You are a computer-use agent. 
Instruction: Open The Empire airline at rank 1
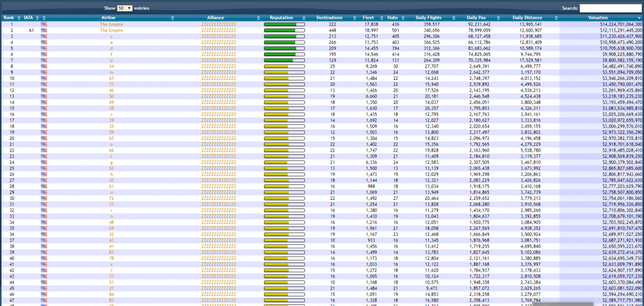point(111,24)
